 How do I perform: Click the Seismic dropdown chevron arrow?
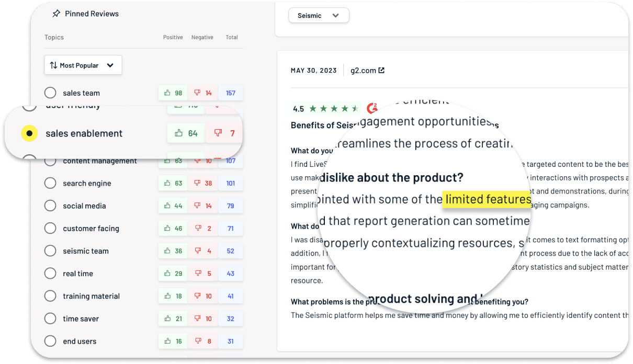point(336,16)
